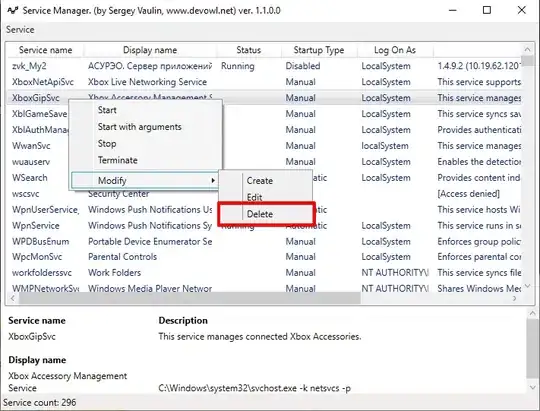Screen dimensions: 540x411
Task: Sort by the Display name column header
Action: (150, 50)
